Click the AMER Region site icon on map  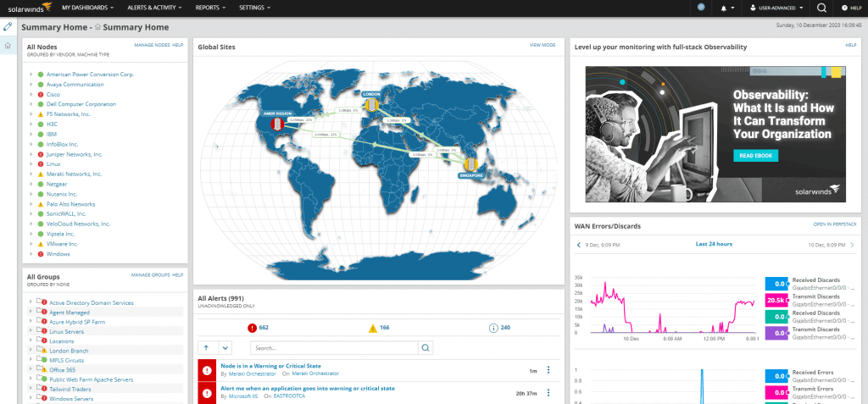coord(276,124)
